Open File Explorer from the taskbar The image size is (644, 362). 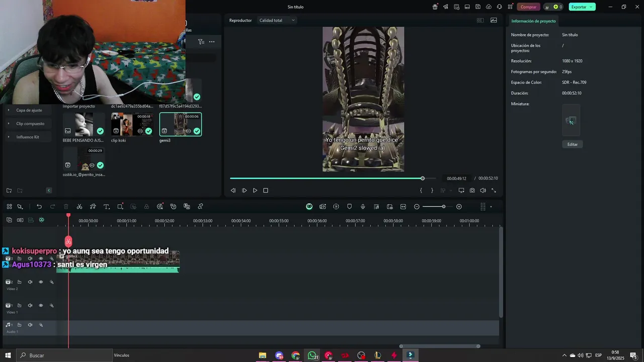coord(263,355)
